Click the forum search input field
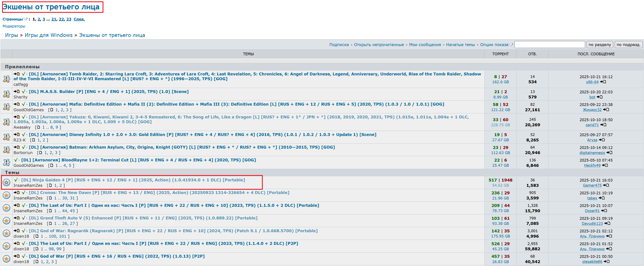This screenshot has width=644, height=266. pos(549,45)
